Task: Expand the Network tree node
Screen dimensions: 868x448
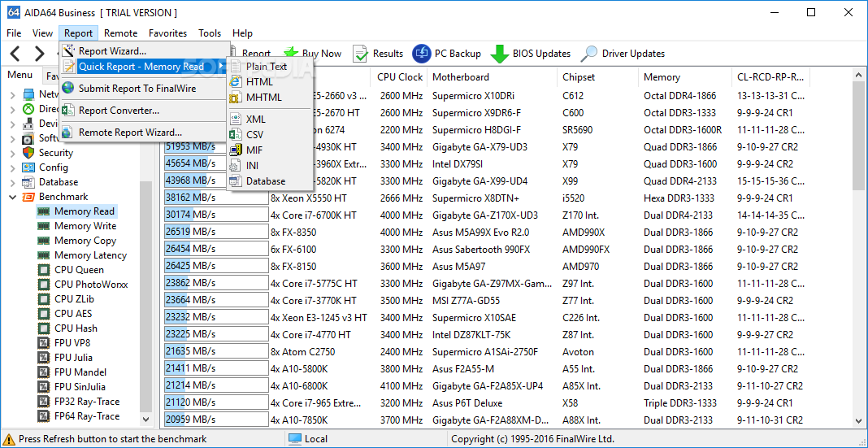Action: (13, 94)
